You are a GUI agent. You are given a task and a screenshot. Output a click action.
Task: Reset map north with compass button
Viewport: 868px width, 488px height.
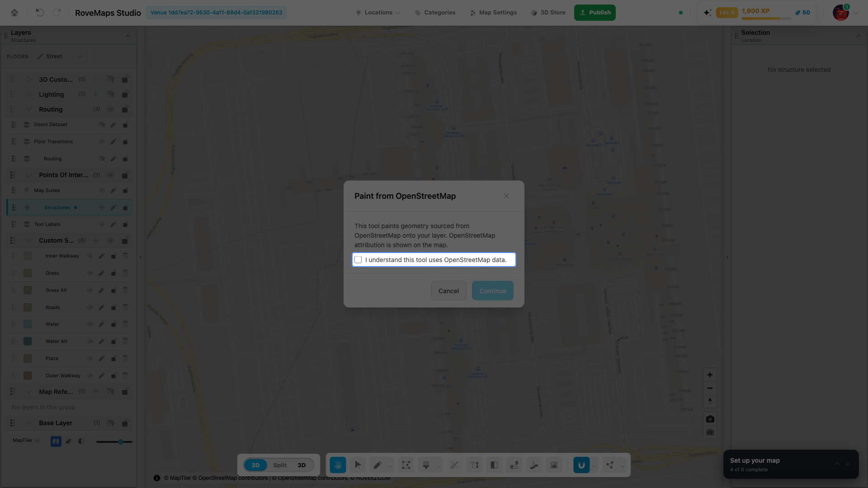(x=710, y=401)
